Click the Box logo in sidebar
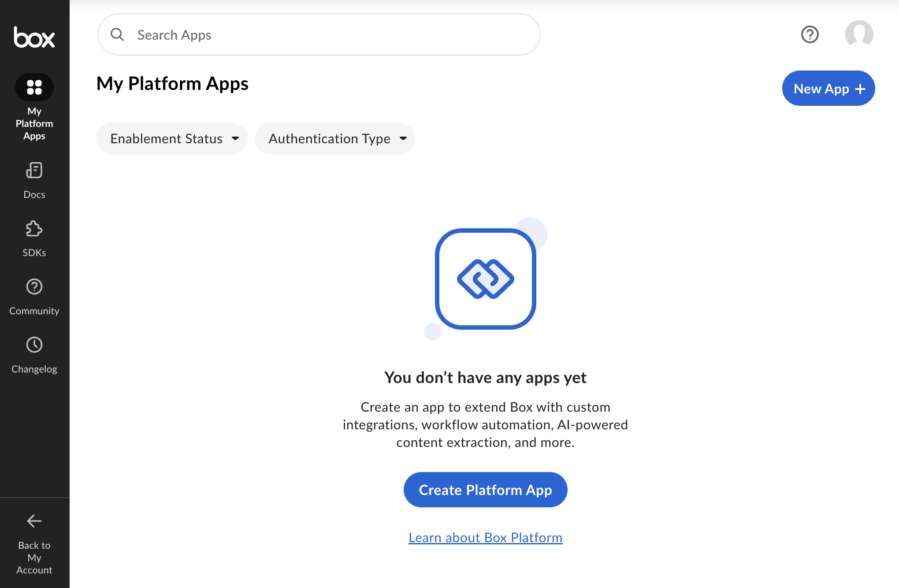899x588 pixels. [x=34, y=37]
